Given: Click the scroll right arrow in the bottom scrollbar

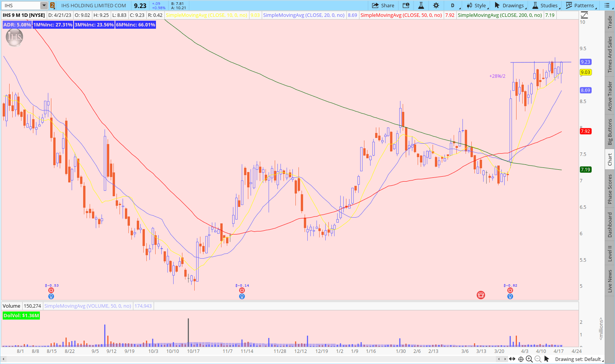Looking at the screenshot, I should click(505, 359).
